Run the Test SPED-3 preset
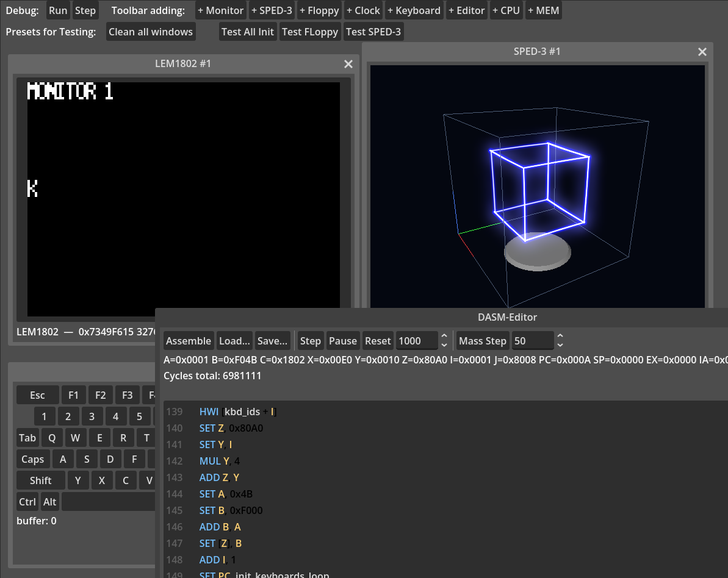The image size is (728, 578). [x=373, y=32]
